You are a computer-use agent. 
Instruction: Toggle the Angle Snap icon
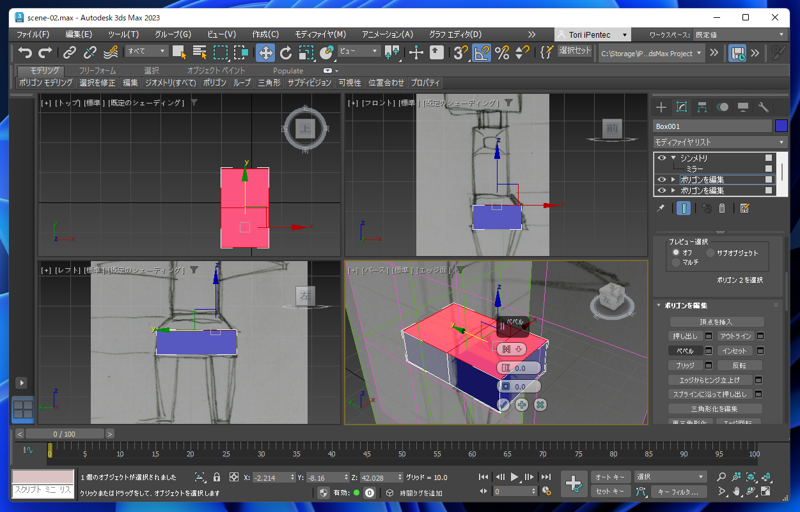(481, 52)
